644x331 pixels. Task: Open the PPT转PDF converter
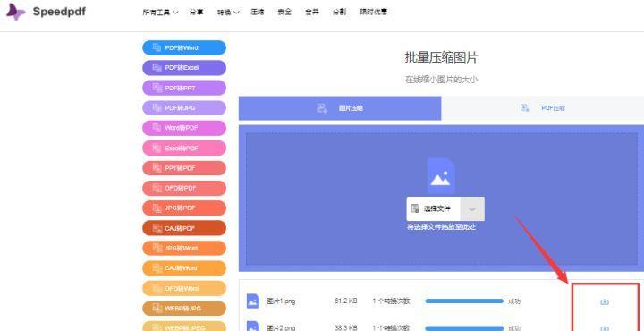pyautogui.click(x=184, y=168)
